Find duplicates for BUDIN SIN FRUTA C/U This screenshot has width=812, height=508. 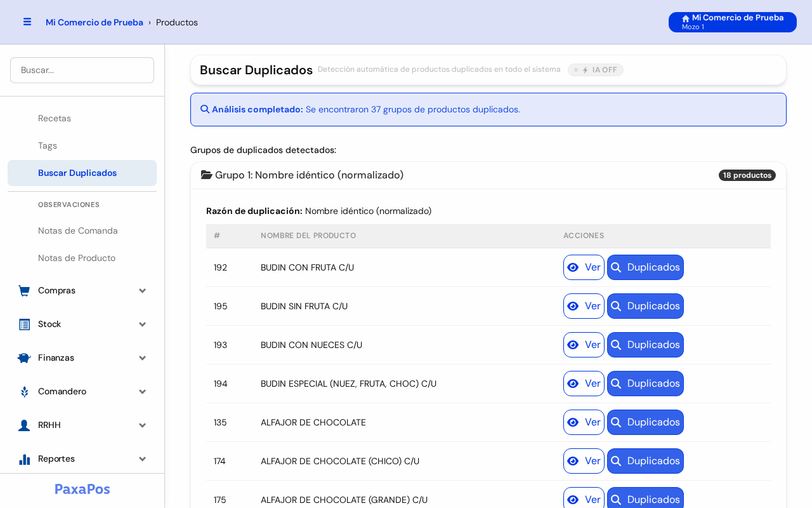645,306
